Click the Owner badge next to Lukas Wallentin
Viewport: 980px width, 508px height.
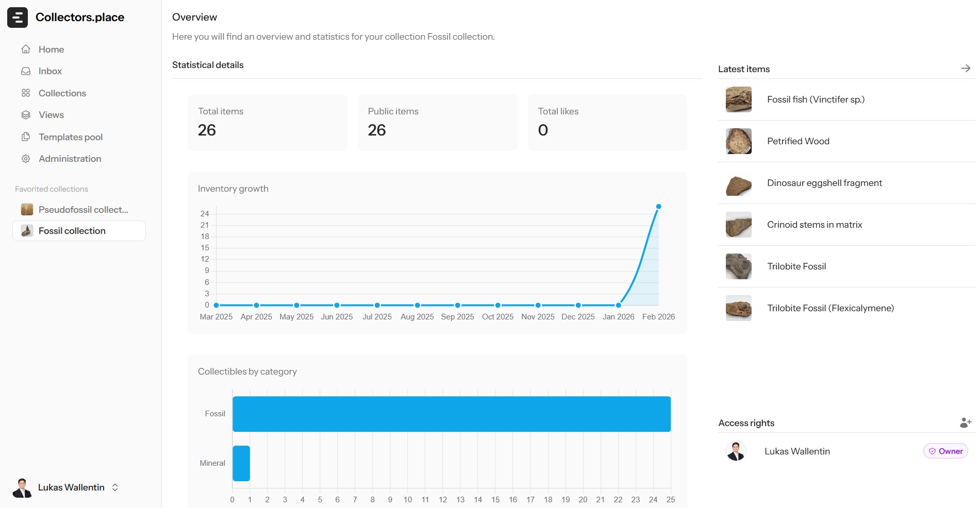click(945, 451)
